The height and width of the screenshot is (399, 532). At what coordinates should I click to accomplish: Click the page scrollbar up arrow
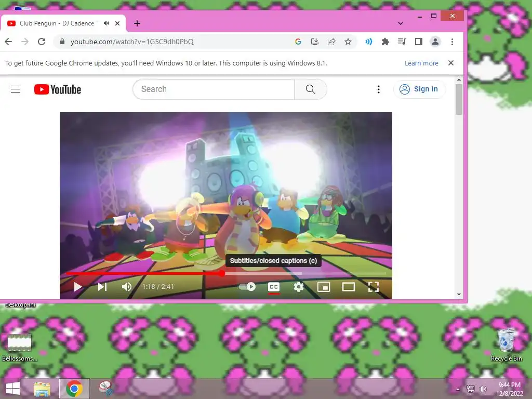click(x=459, y=79)
